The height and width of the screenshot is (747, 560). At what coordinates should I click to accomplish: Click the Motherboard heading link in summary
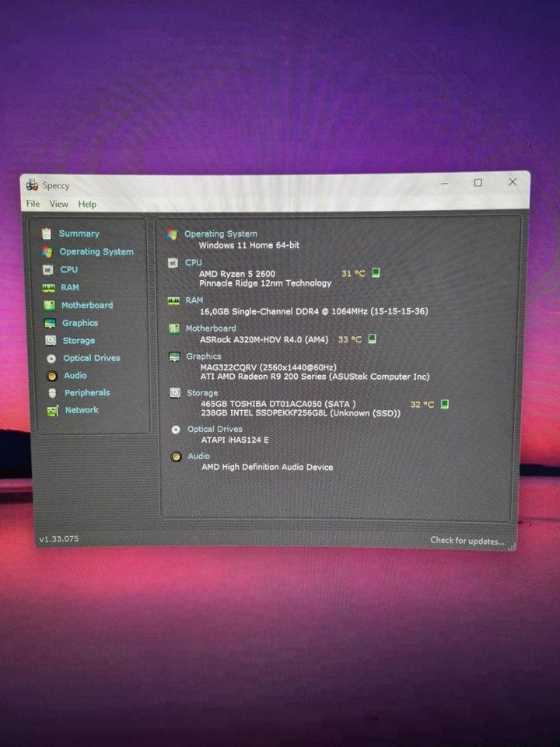click(211, 328)
